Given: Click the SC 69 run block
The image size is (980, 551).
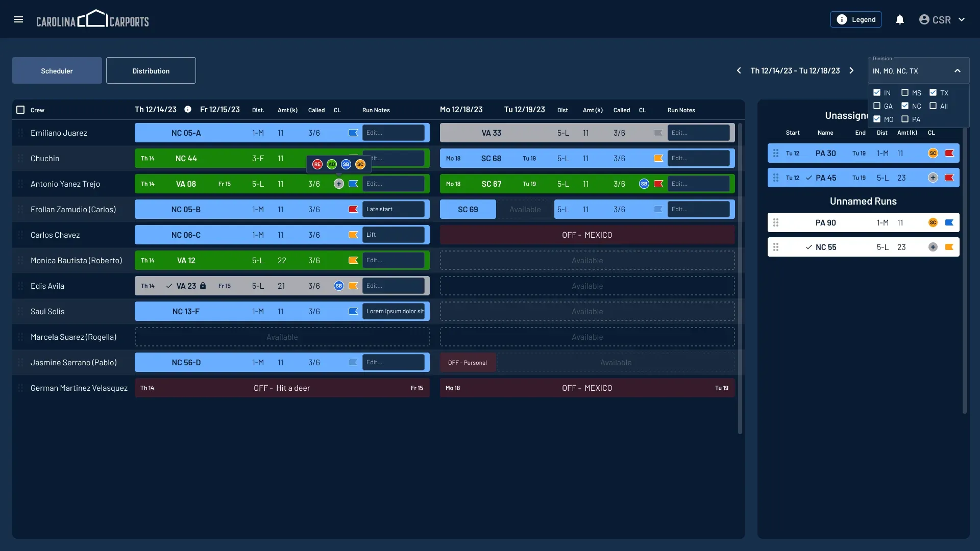Looking at the screenshot, I should [x=468, y=209].
